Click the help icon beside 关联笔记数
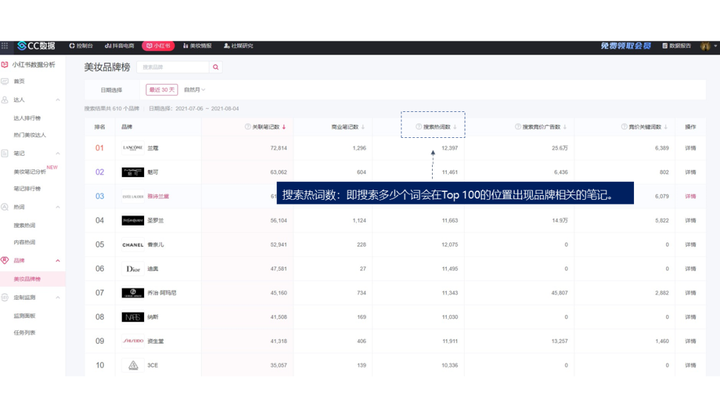 [x=248, y=127]
